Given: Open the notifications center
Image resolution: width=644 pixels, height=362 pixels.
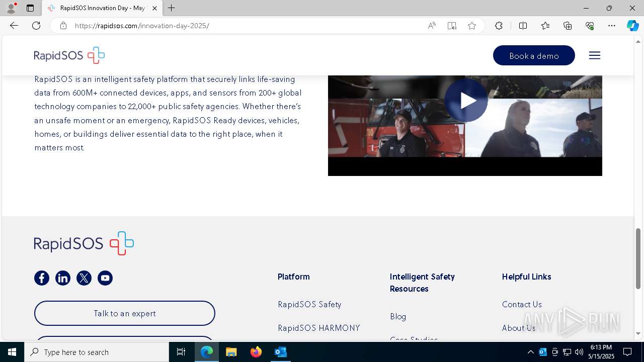Looking at the screenshot, I should click(627, 352).
